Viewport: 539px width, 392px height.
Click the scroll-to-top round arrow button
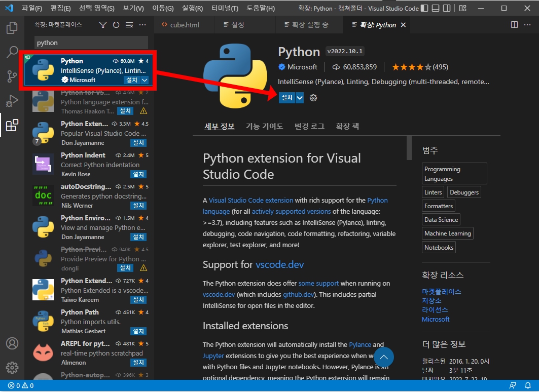pos(384,357)
